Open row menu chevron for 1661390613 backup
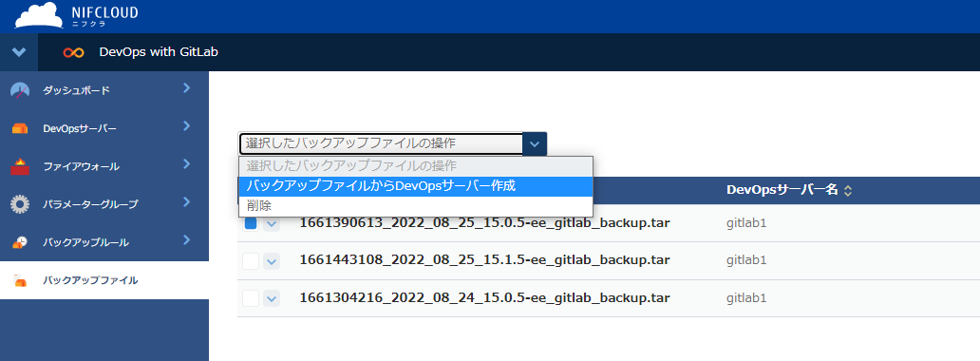Viewport: 980px width, 361px height. pos(272,224)
